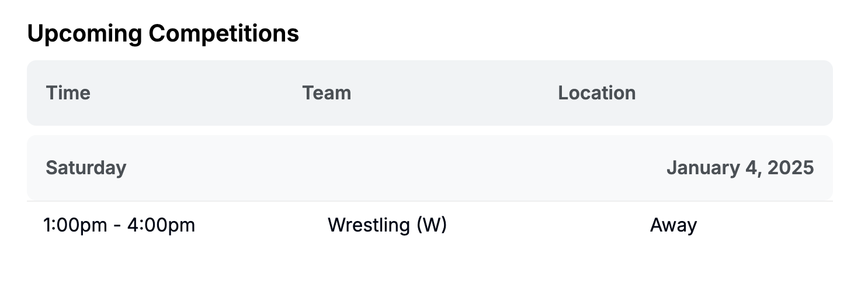Select the (W) marker beside Wrestling

[x=431, y=225]
